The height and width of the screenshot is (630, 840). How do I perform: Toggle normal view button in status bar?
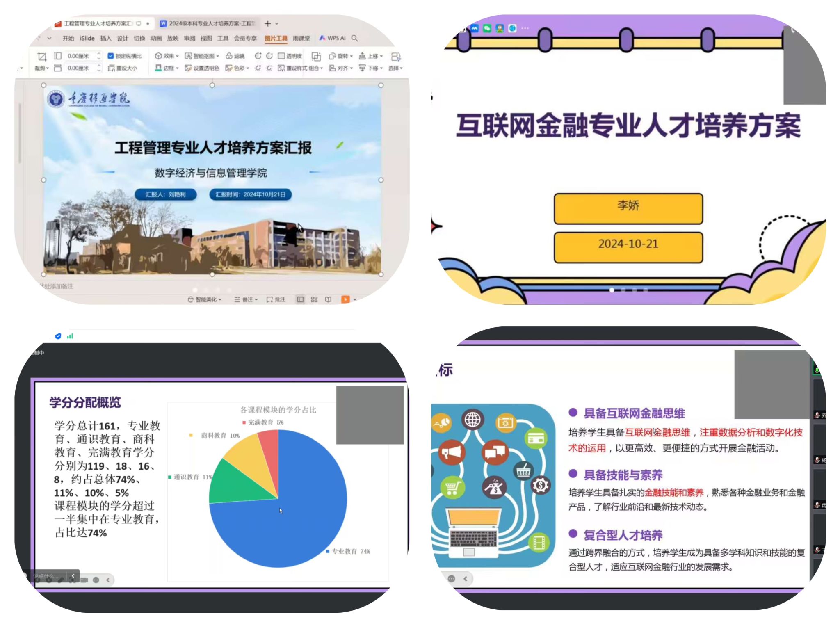(300, 299)
